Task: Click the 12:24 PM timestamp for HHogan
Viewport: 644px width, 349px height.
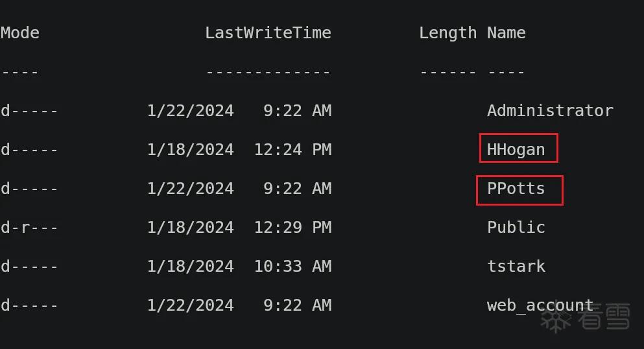Action: point(292,149)
